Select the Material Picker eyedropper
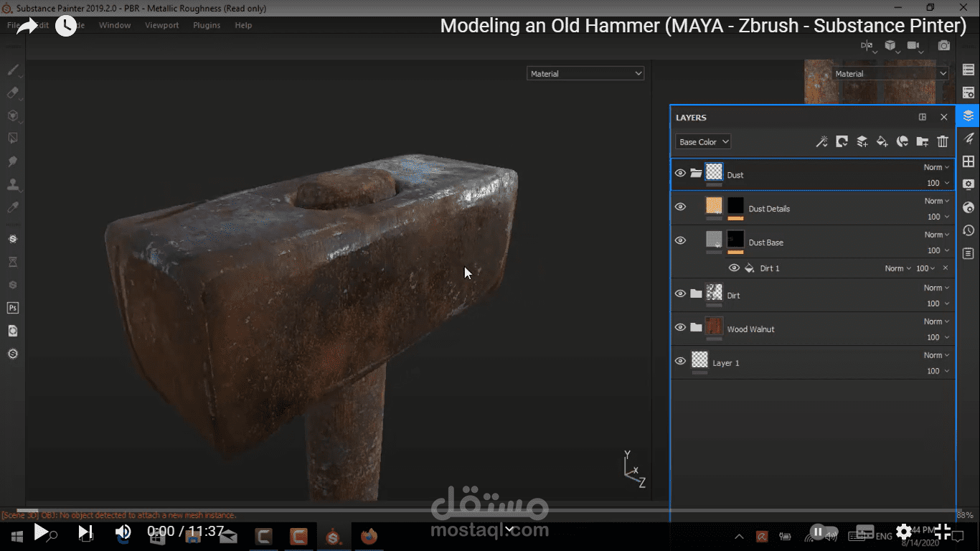Viewport: 980px width, 551px height. [12, 207]
